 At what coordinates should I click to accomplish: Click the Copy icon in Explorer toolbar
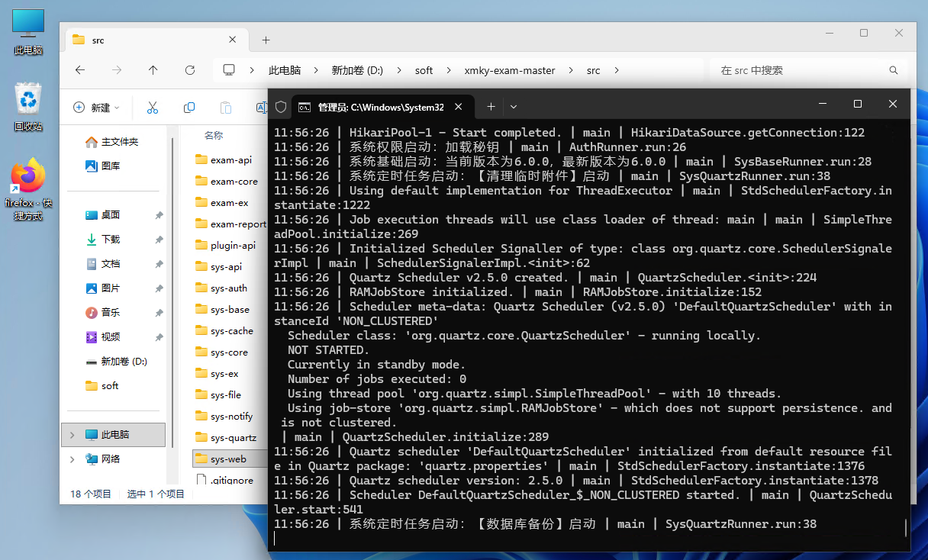189,108
